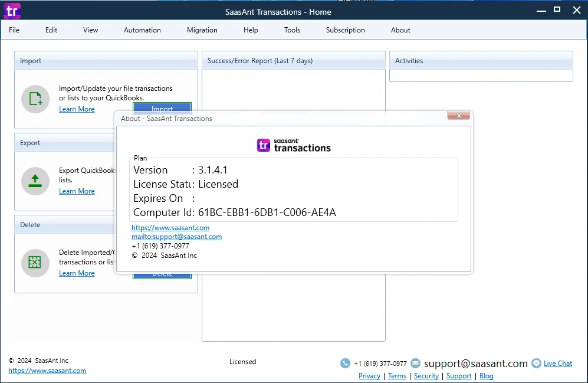
Task: Open the Automation menu
Action: [x=142, y=30]
